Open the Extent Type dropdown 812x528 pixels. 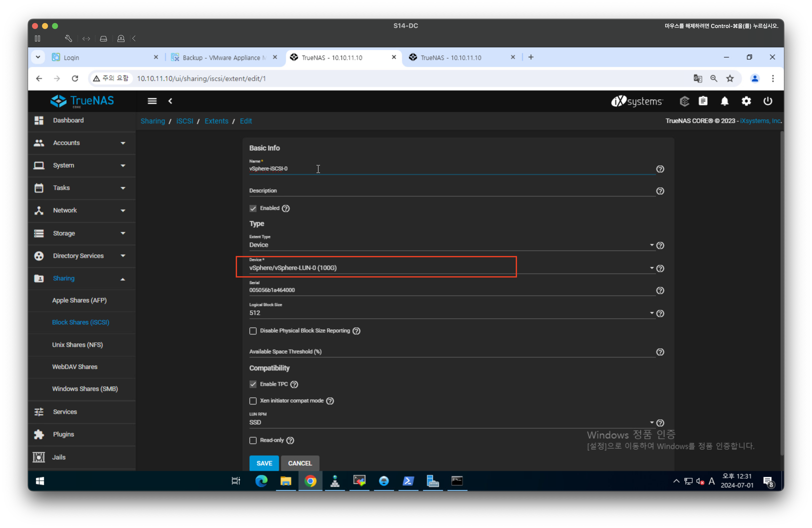click(450, 245)
